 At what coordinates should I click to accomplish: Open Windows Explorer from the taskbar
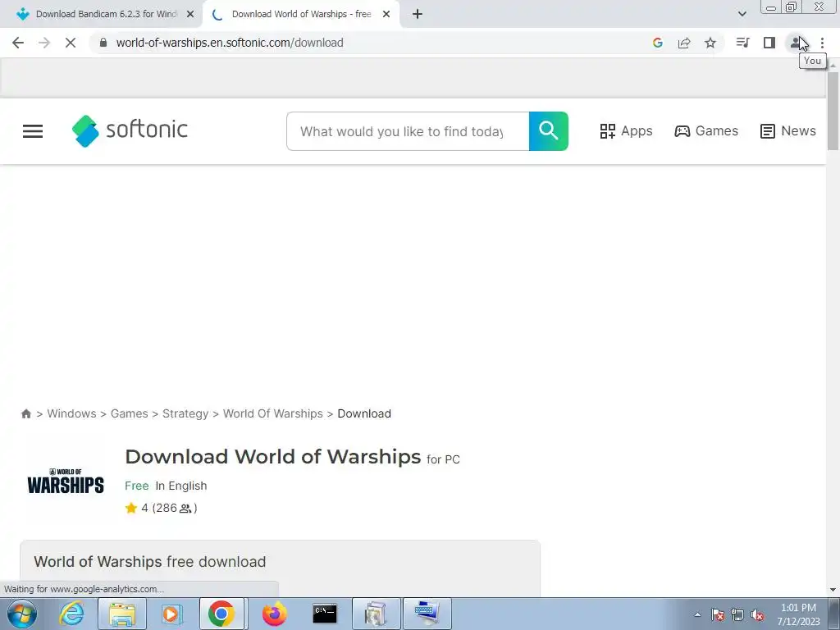[122, 614]
